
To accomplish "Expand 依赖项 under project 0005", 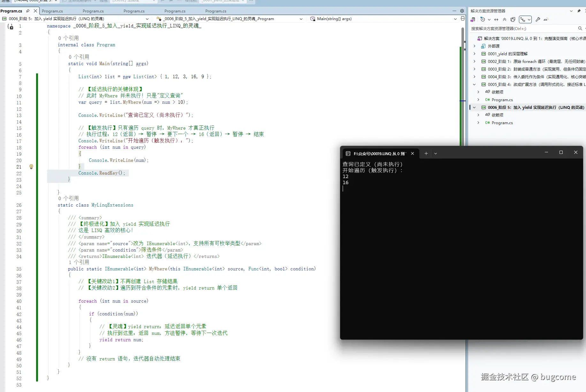I will pos(478,92).
